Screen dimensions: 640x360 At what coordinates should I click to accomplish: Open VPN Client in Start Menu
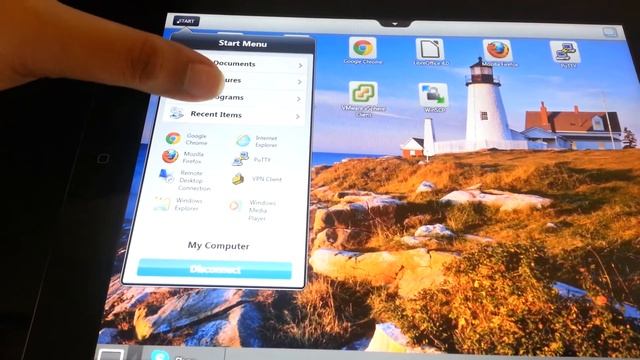[x=257, y=179]
